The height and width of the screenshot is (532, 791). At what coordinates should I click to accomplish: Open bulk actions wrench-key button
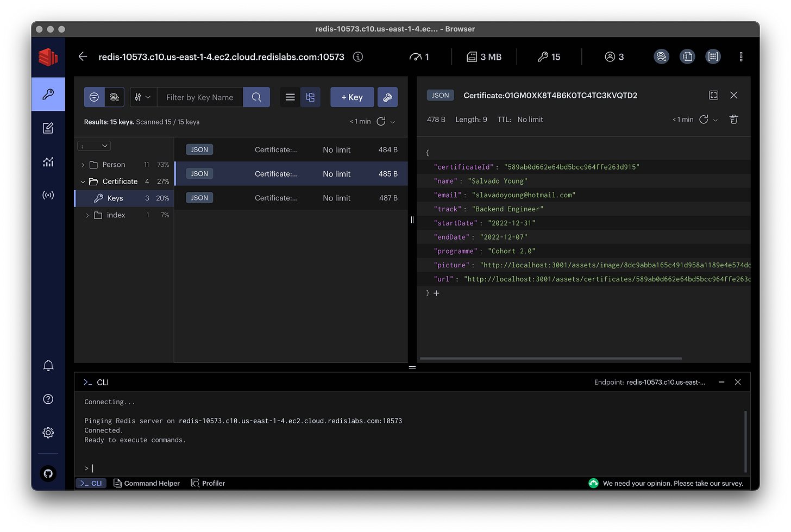coord(387,97)
